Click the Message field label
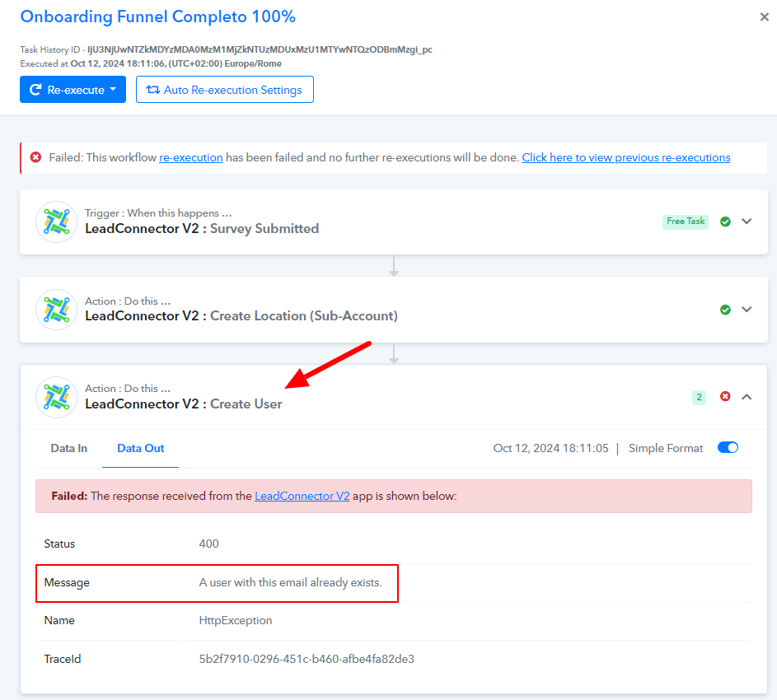The height and width of the screenshot is (700, 777). [67, 582]
